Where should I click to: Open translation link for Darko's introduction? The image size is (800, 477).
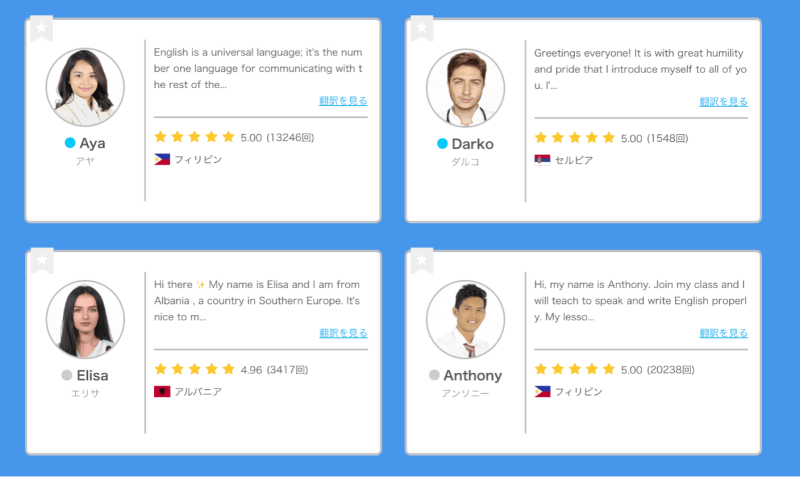723,101
